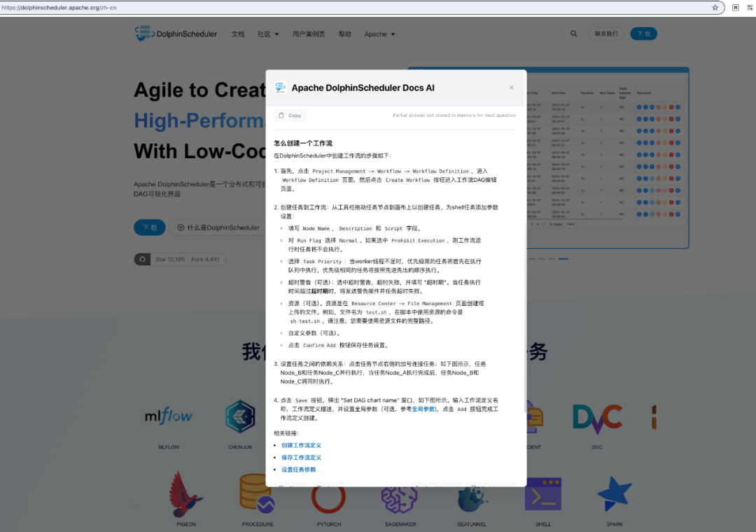This screenshot has width=756, height=532.
Task: Click the 'Resource Center -> File Management' code snippet
Action: (x=402, y=303)
